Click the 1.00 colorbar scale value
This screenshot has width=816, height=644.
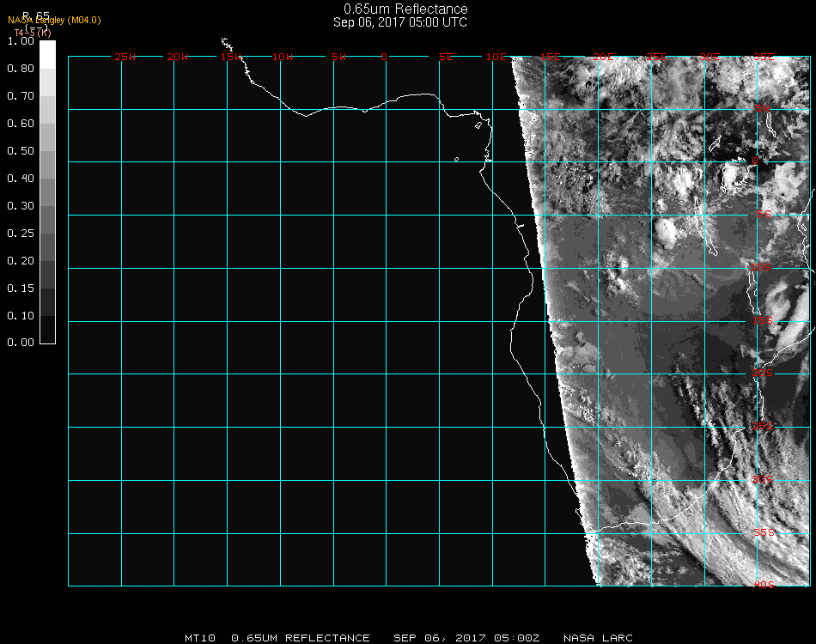[x=21, y=41]
